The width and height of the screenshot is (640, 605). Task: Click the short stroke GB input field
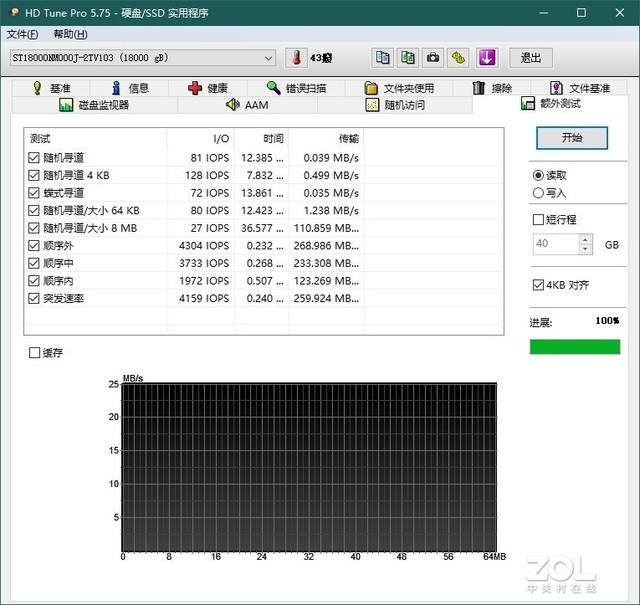coord(556,244)
